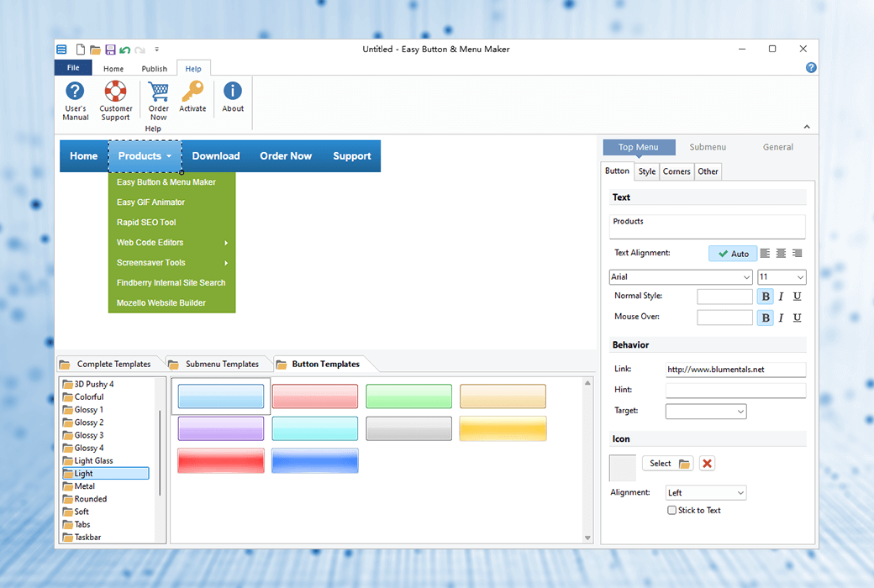Click the Link URL input field

tap(736, 370)
